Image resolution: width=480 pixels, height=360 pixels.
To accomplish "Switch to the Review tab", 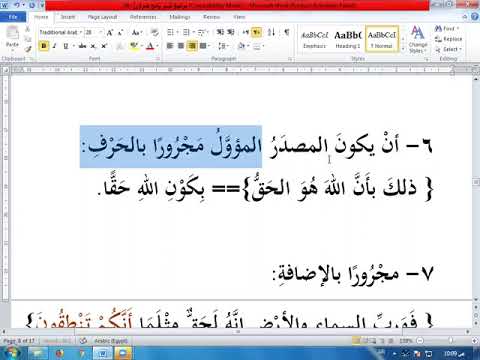I will coord(212,17).
